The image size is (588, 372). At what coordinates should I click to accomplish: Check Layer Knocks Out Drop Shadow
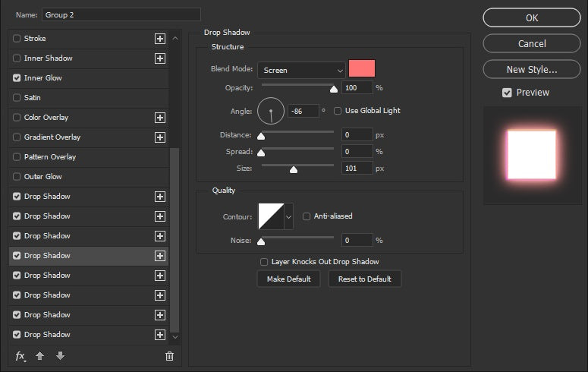pyautogui.click(x=264, y=262)
